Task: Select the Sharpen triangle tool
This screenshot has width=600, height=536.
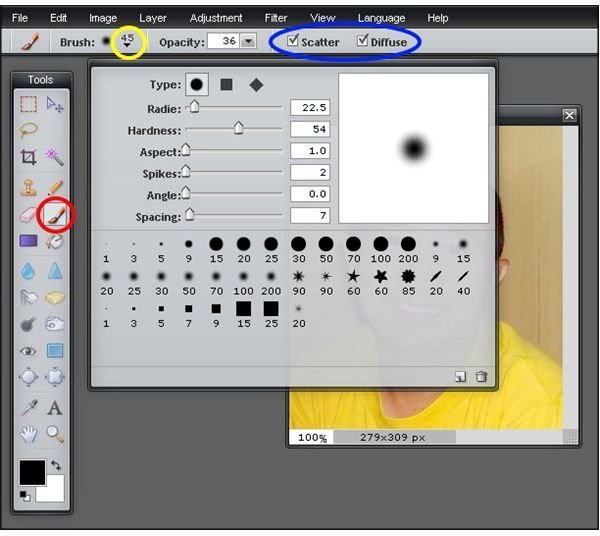Action: pyautogui.click(x=55, y=271)
